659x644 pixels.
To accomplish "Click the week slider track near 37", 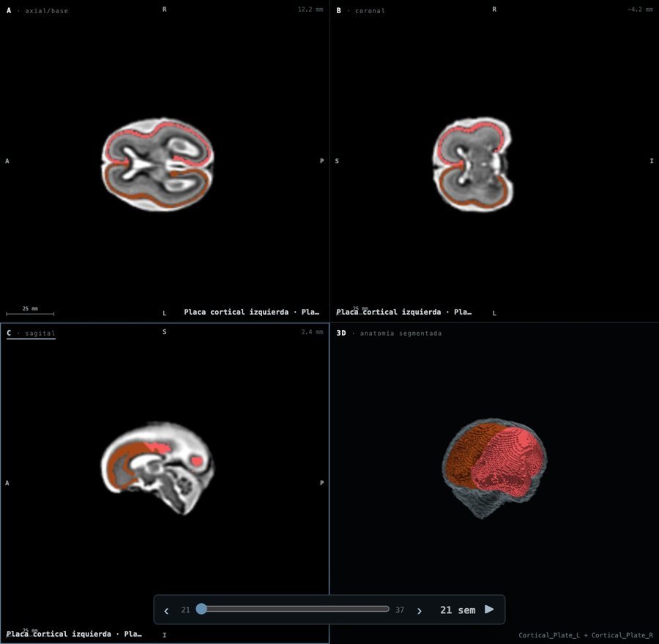I will tap(386, 609).
